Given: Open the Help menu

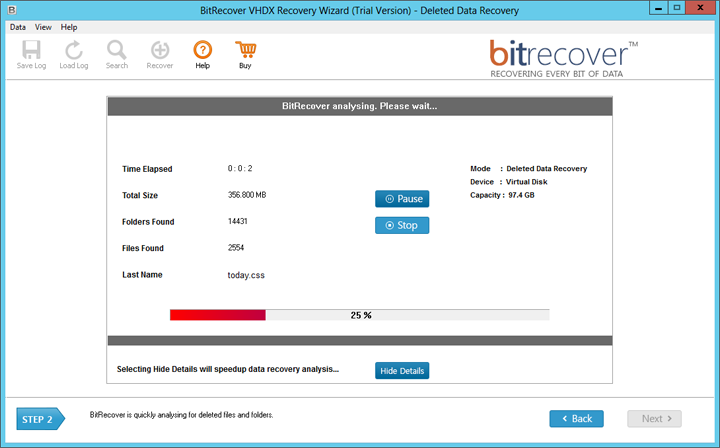Looking at the screenshot, I should pos(69,27).
